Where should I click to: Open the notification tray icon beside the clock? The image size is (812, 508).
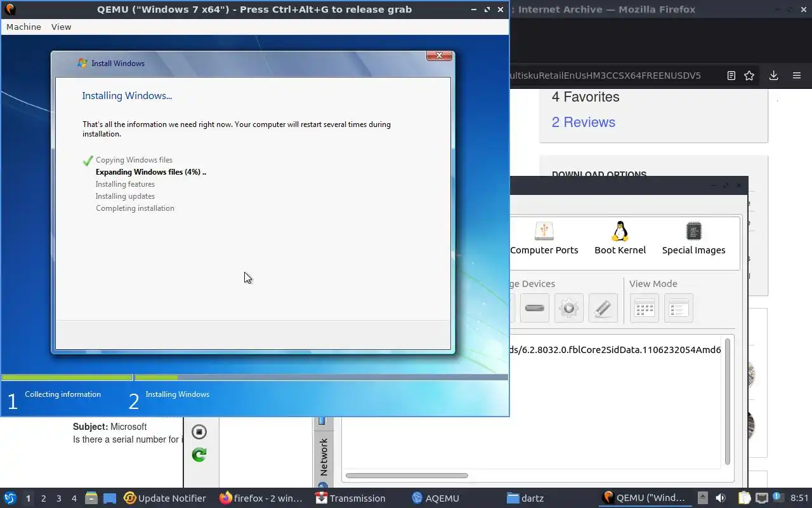pyautogui.click(x=779, y=498)
